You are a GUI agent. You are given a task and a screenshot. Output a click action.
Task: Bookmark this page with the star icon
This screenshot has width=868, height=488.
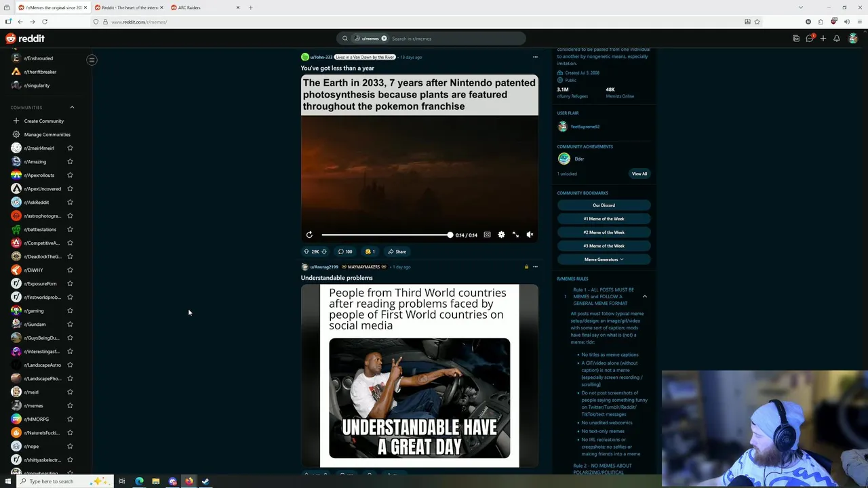[x=757, y=22]
